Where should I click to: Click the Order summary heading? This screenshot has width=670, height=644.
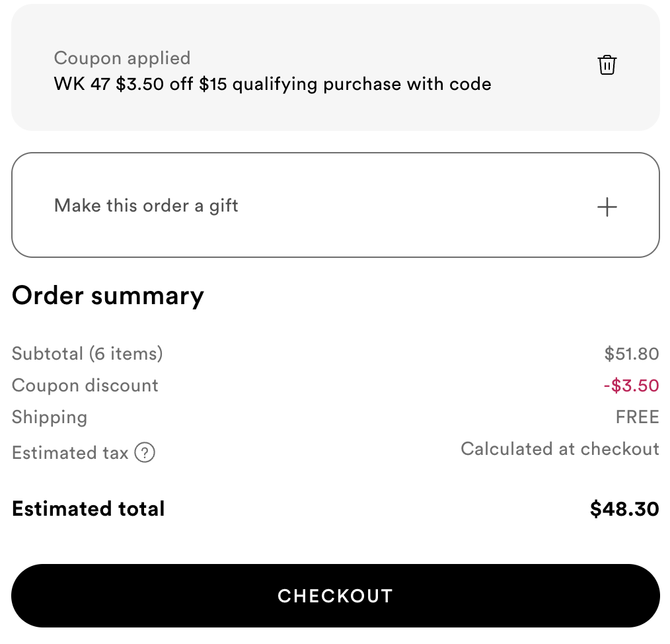108,296
